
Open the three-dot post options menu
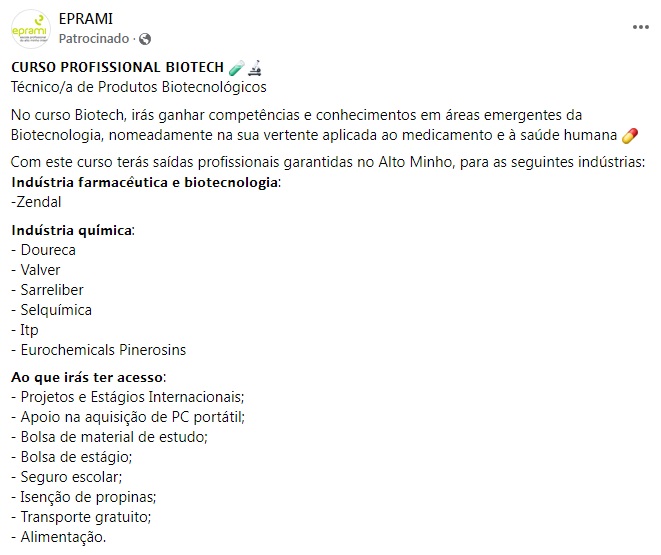[x=640, y=27]
